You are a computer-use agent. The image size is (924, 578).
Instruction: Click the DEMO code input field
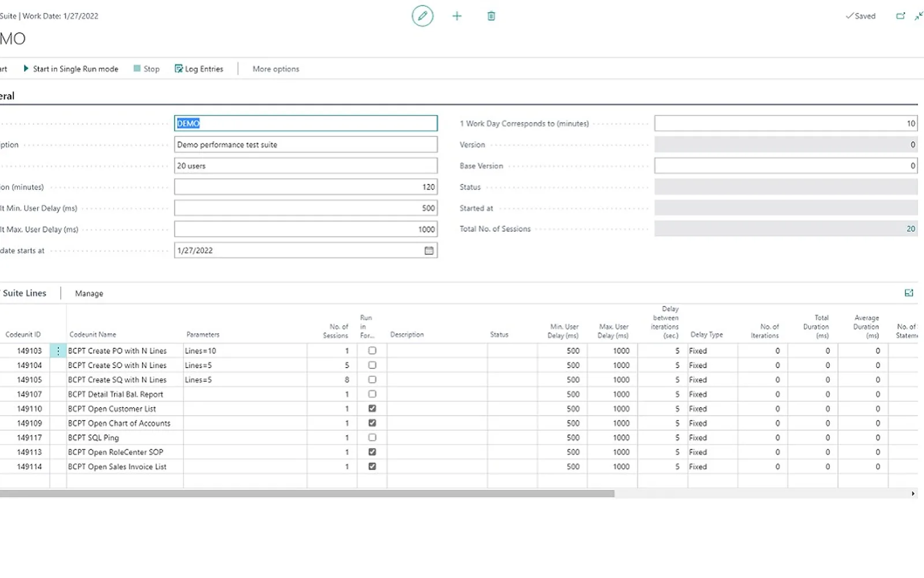[x=306, y=123]
